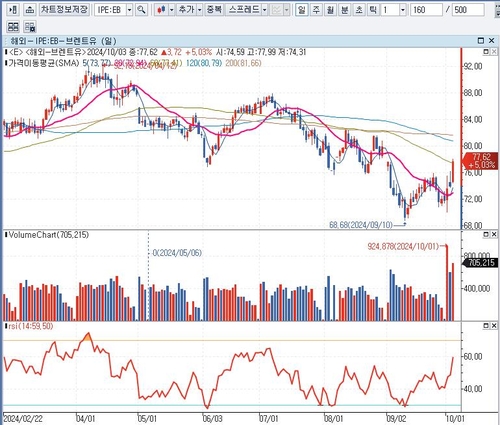This screenshot has width=500, height=425.
Task: Open the IPE:EB symbol dropdown
Action: [x=129, y=10]
